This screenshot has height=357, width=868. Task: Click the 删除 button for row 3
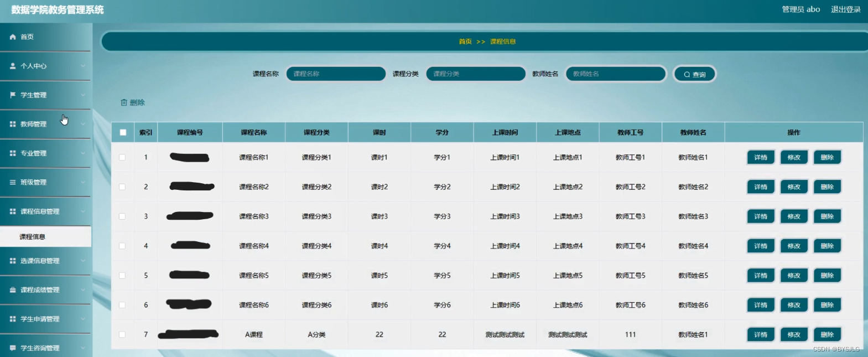coord(827,216)
